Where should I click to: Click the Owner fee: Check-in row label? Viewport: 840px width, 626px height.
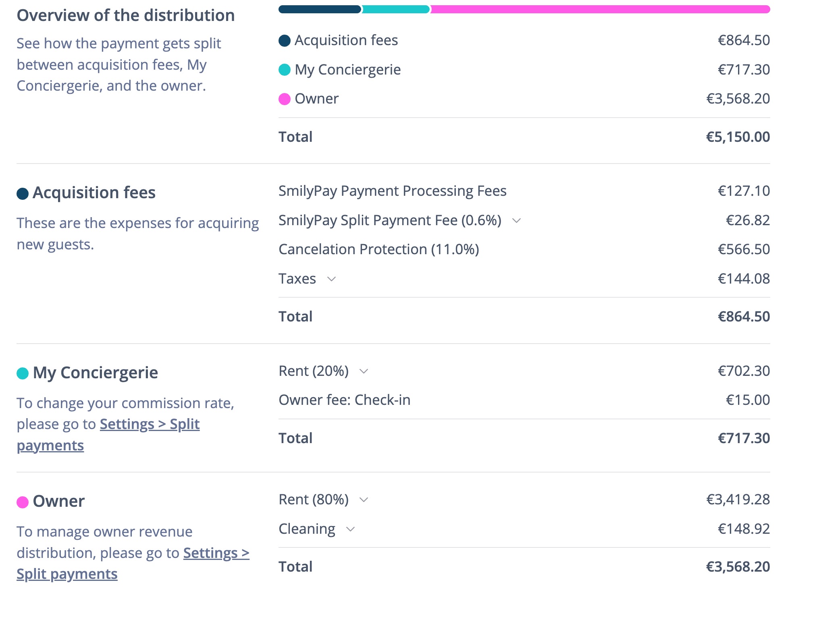click(344, 400)
